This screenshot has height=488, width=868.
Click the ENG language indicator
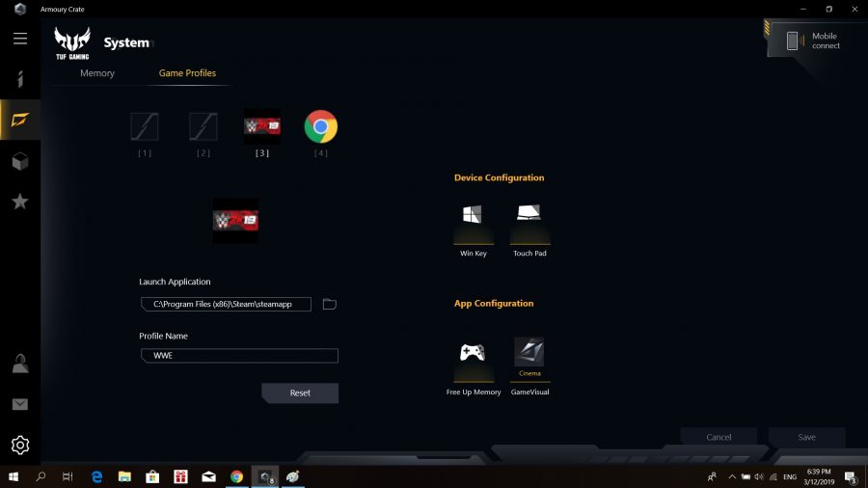tap(790, 476)
